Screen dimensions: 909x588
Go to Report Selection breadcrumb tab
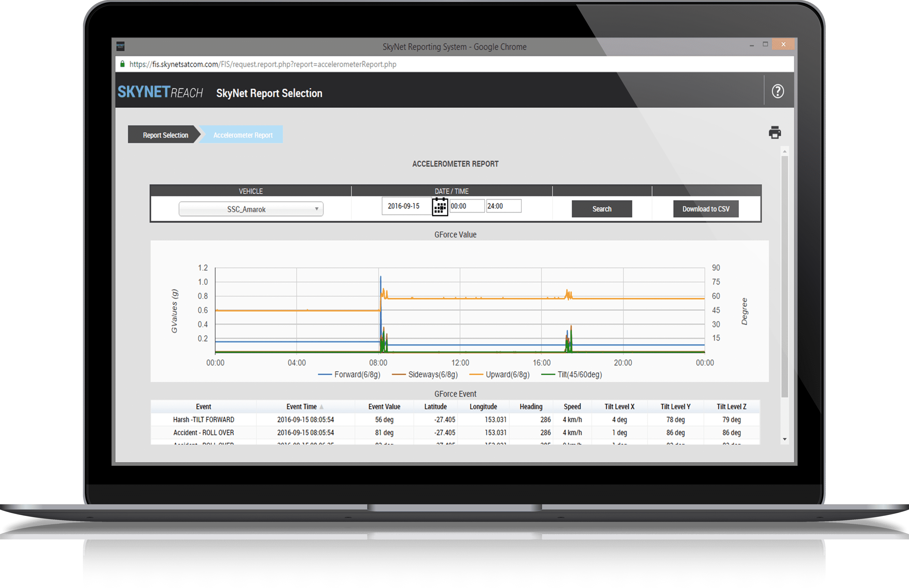tap(165, 135)
